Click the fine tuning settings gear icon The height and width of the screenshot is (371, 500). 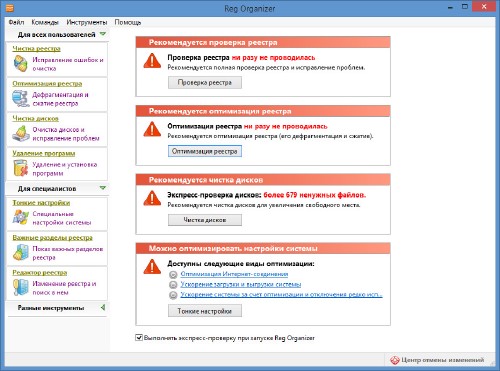[21, 217]
